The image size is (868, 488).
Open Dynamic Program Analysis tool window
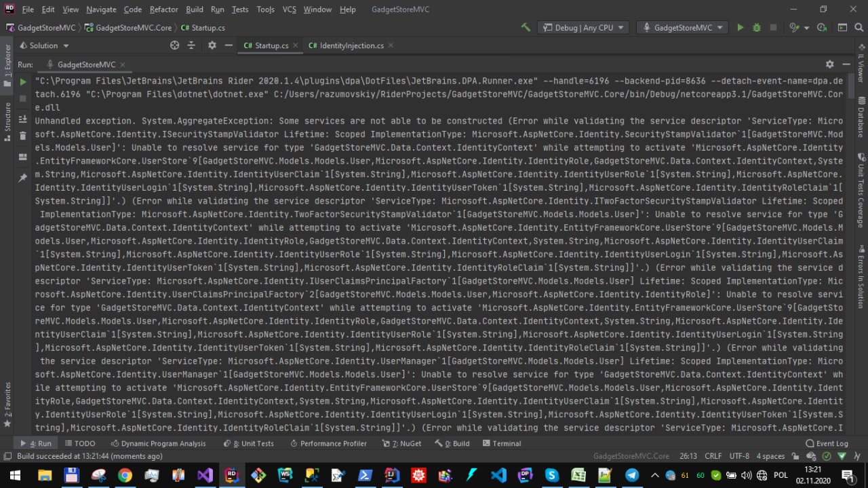(x=158, y=443)
